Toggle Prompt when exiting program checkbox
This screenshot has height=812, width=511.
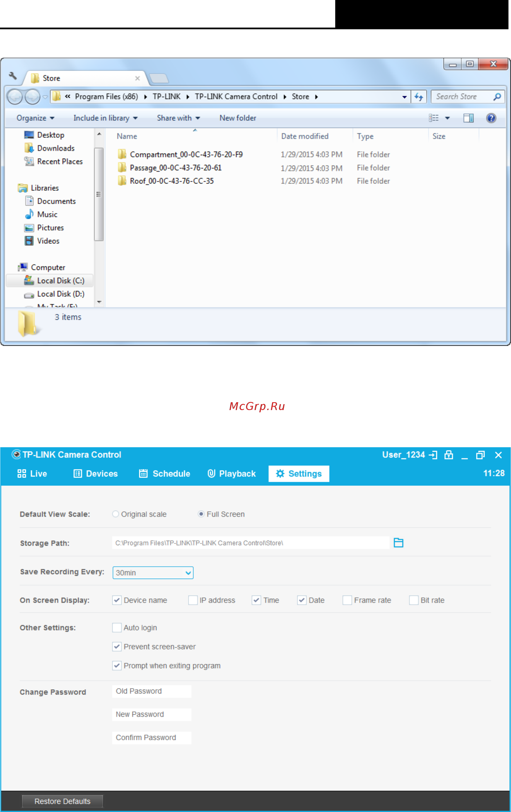(x=116, y=666)
